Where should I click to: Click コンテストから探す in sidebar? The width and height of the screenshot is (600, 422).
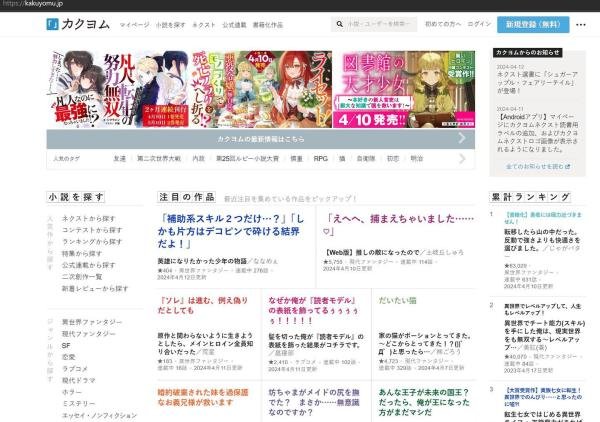(x=92, y=230)
